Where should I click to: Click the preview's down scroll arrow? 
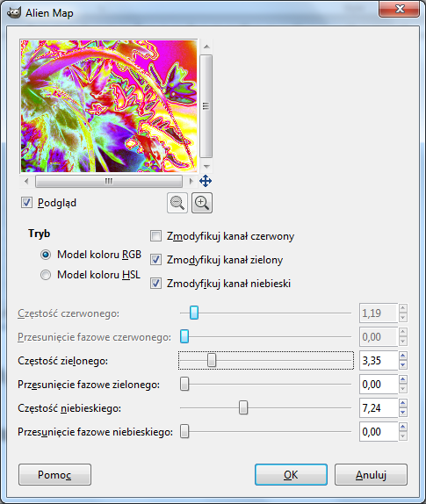tap(206, 166)
